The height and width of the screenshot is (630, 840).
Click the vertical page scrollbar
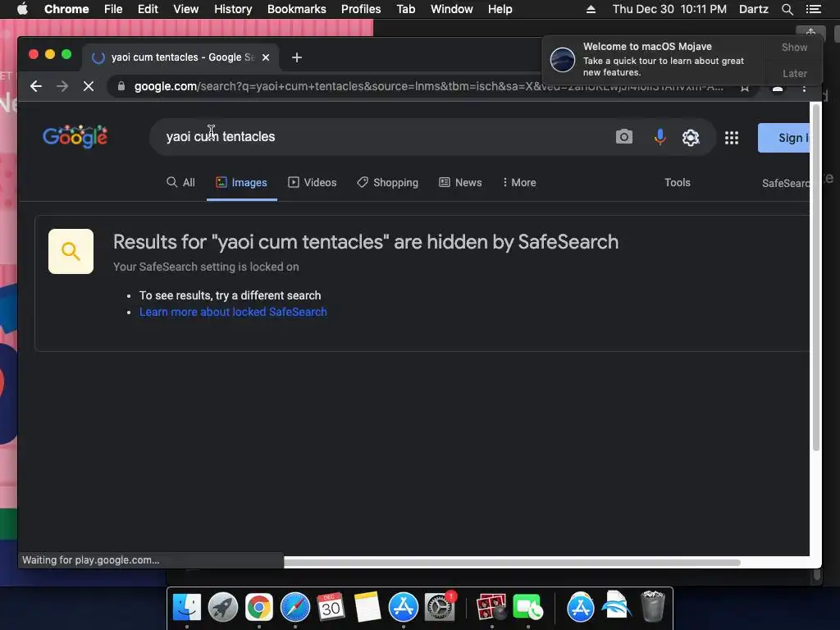(816, 279)
